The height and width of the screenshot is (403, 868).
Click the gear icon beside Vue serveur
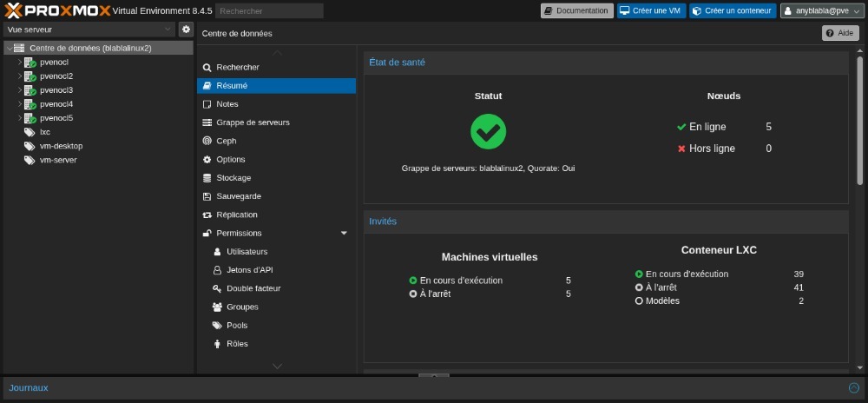186,30
